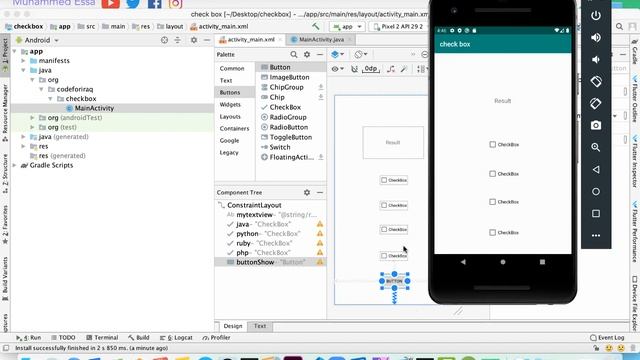Select buttonShow in Component Tree
The width and height of the screenshot is (640, 360).
(270, 262)
